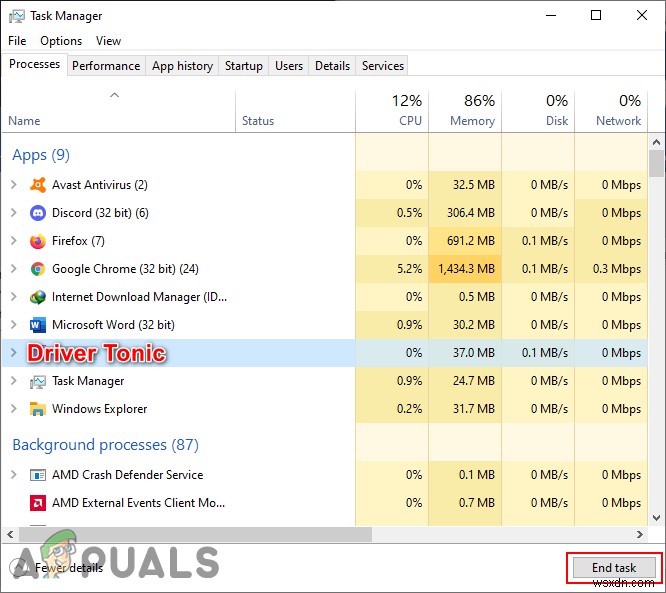Click the 691.2 MB memory value

coord(471,241)
